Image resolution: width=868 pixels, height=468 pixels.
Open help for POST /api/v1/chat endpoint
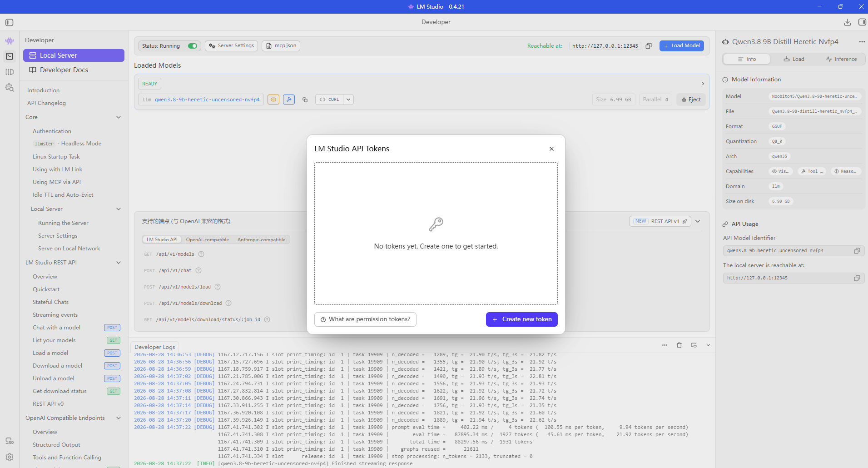[198, 271]
